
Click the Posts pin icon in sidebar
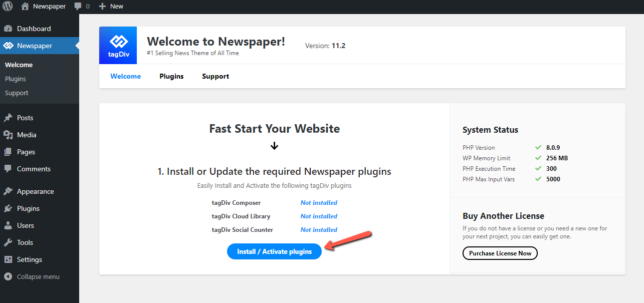(8, 118)
